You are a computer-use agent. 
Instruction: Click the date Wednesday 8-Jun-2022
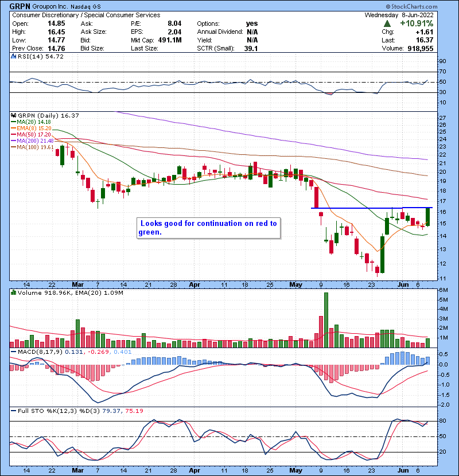[x=399, y=15]
